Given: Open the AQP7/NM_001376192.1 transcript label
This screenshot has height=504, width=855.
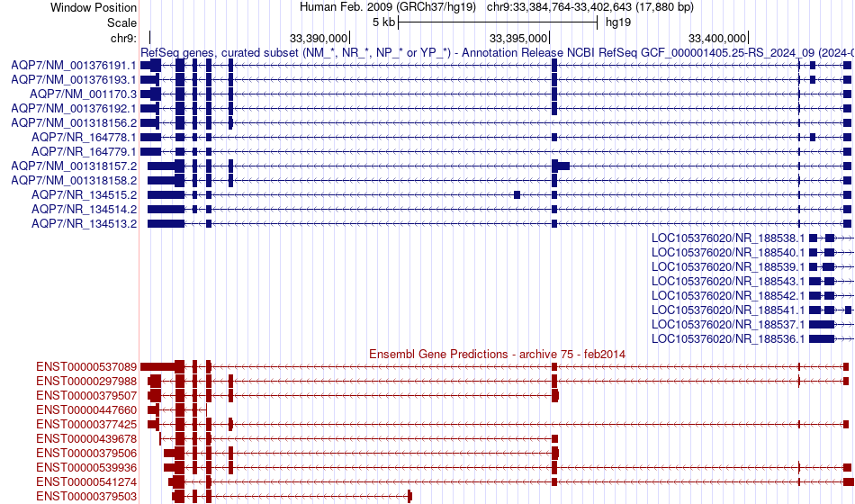Looking at the screenshot, I should tap(74, 109).
